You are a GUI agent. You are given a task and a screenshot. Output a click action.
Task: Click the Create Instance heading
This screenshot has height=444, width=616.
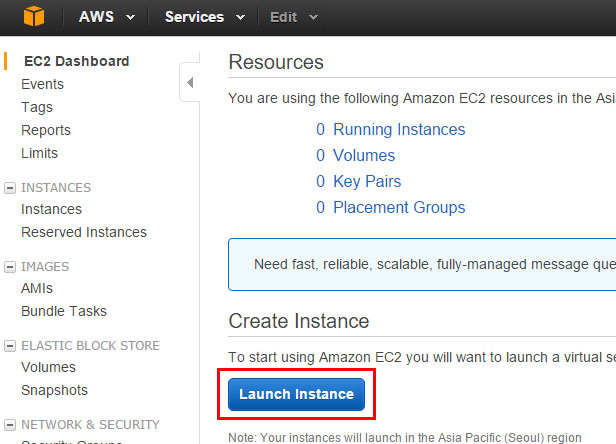tap(299, 321)
